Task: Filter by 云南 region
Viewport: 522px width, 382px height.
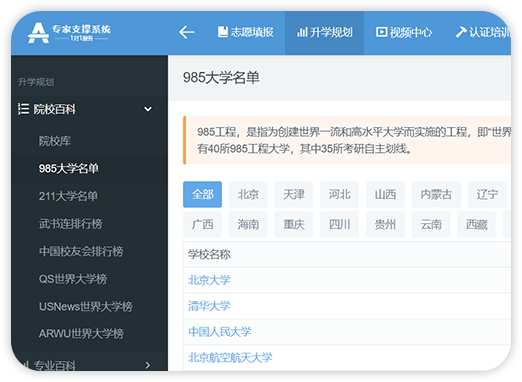Action: (431, 224)
